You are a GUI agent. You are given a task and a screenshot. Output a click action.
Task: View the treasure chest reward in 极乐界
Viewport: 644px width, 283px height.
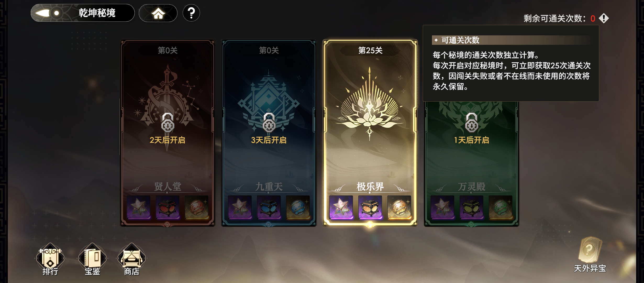(370, 207)
